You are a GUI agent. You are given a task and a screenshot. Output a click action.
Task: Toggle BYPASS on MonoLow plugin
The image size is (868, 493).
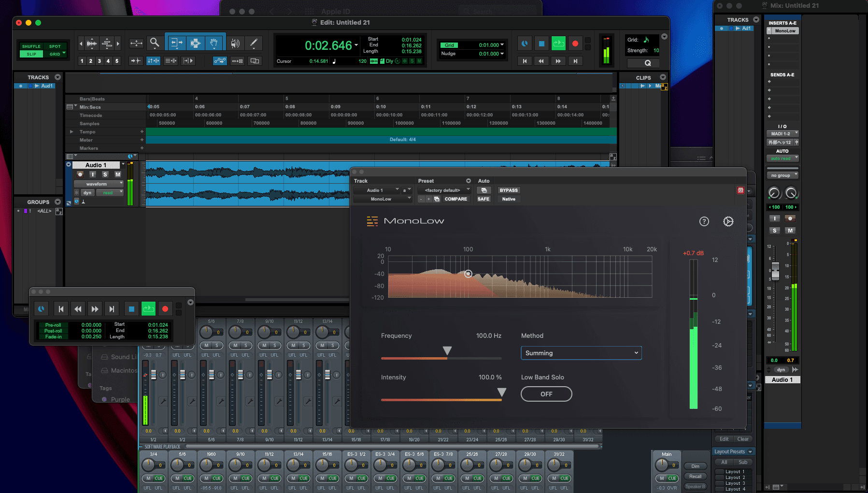(x=509, y=190)
